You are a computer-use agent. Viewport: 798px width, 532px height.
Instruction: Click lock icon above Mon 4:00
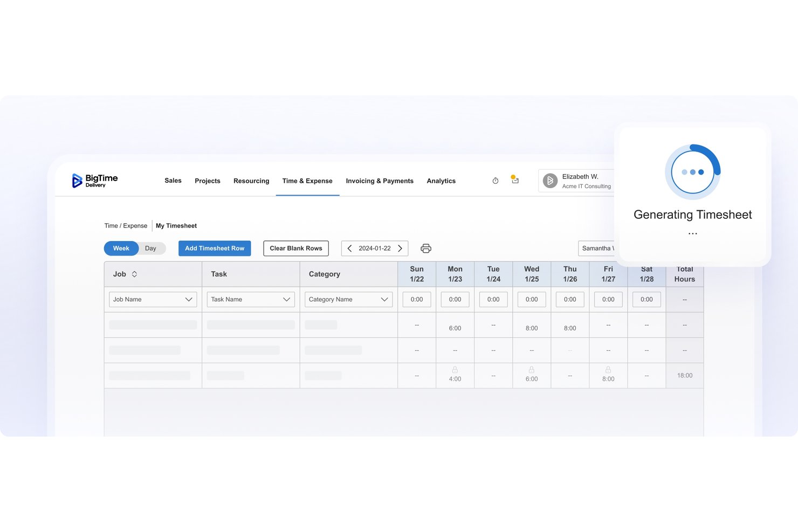point(455,370)
